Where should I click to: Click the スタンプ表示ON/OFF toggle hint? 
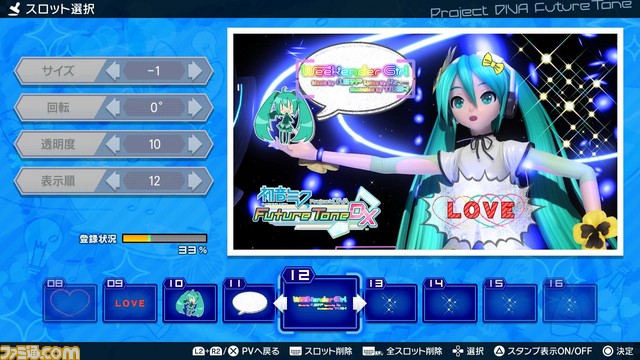[543, 351]
